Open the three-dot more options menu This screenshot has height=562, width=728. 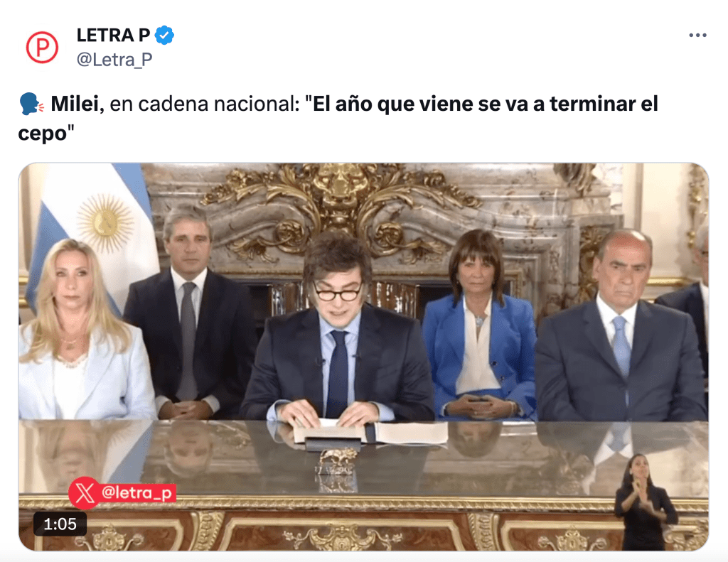(697, 36)
